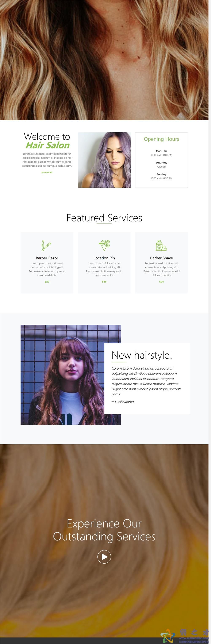Click the Location Pin scissors icon
This screenshot has width=211, height=644.
(104, 245)
